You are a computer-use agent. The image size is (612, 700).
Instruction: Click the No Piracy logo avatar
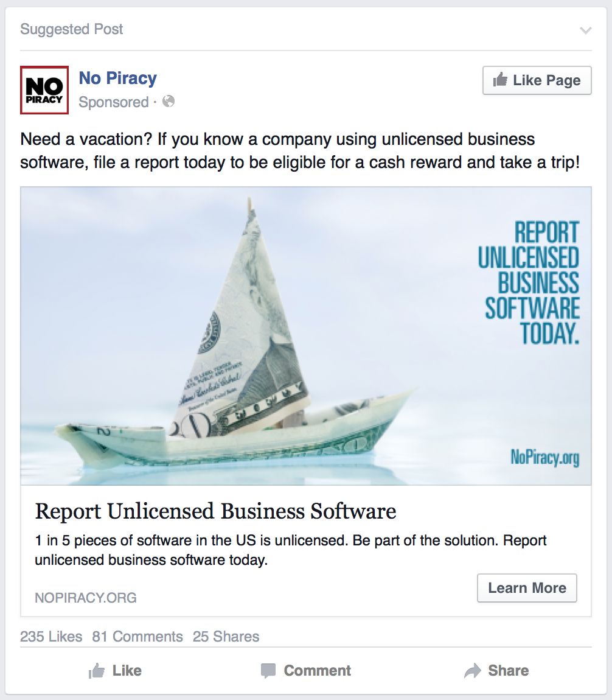pos(44,90)
